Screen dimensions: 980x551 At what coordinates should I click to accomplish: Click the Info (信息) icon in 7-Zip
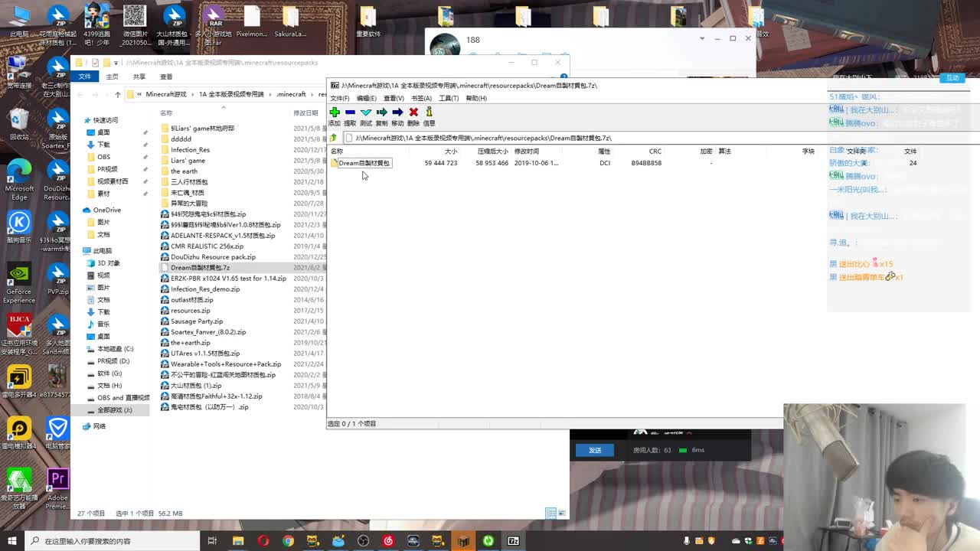point(429,112)
